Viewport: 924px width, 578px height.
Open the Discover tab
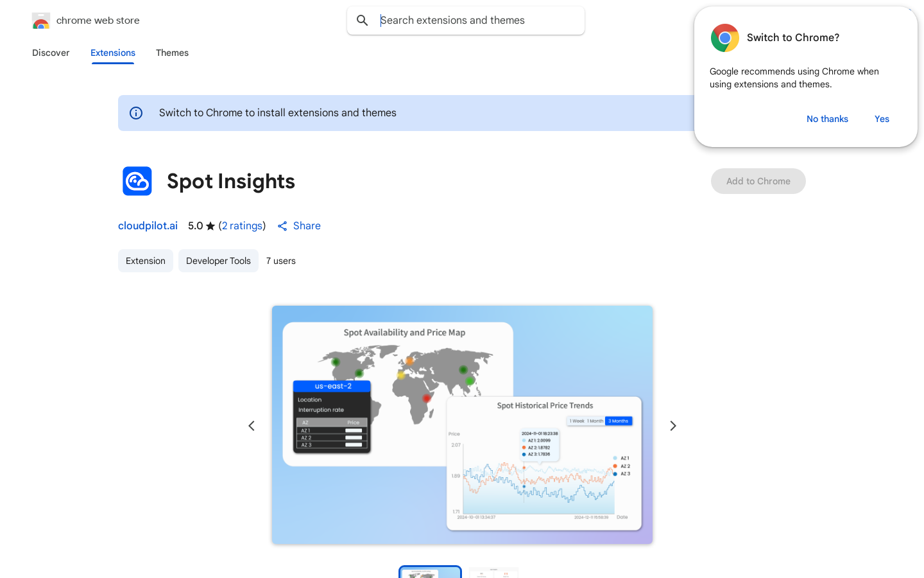[51, 53]
